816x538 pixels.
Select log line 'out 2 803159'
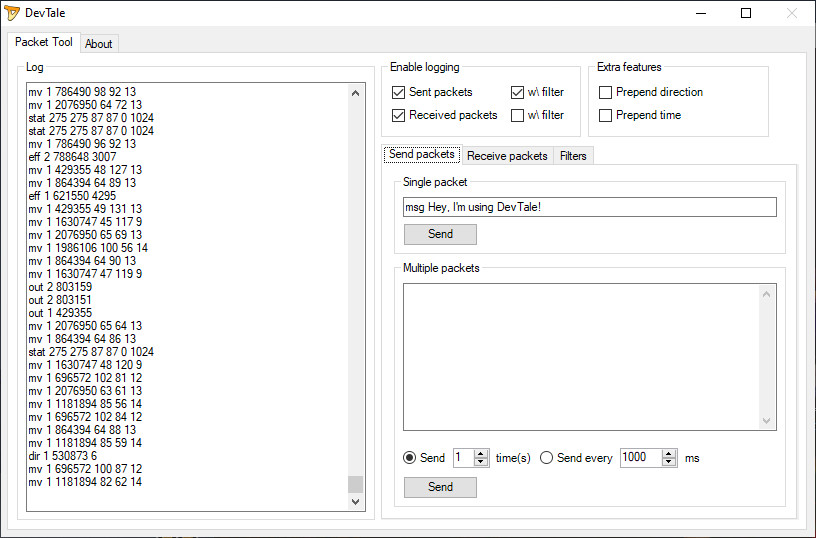60,287
